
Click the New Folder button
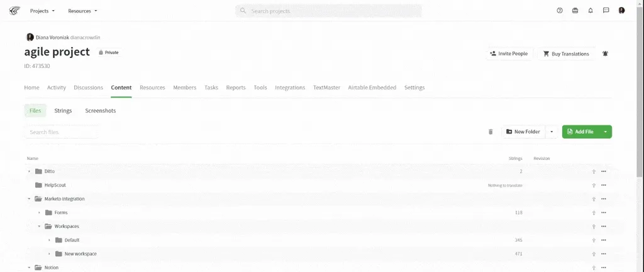click(523, 132)
